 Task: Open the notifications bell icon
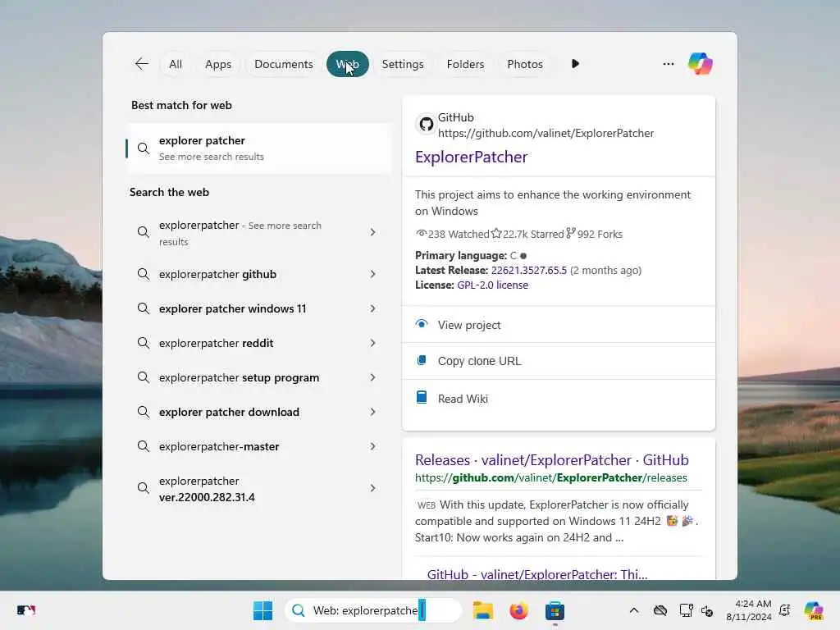785,610
